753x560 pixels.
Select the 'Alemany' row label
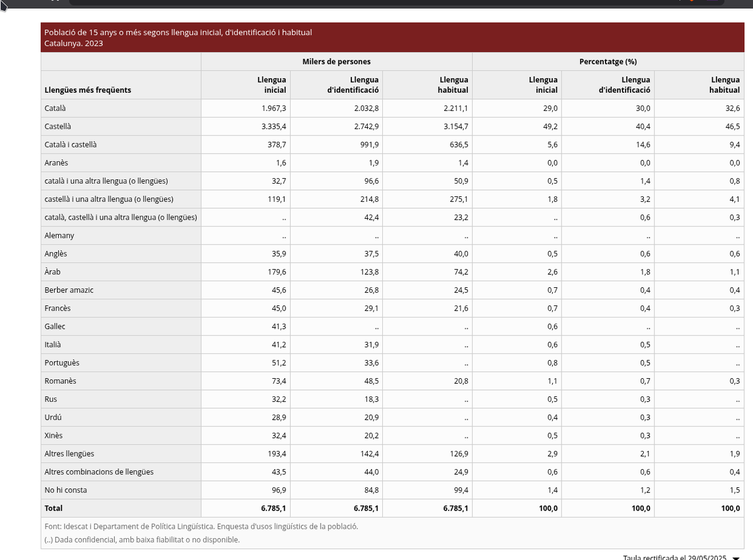[x=59, y=236]
